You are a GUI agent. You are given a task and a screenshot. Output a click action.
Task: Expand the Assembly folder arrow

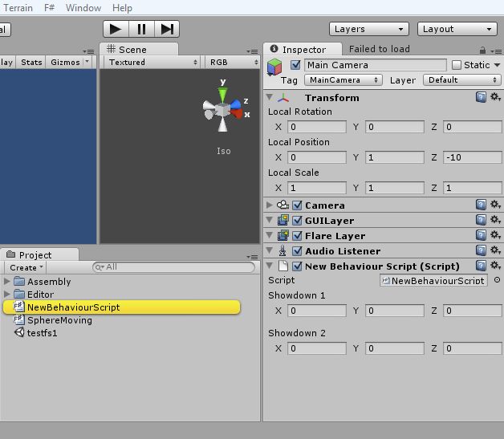click(6, 281)
